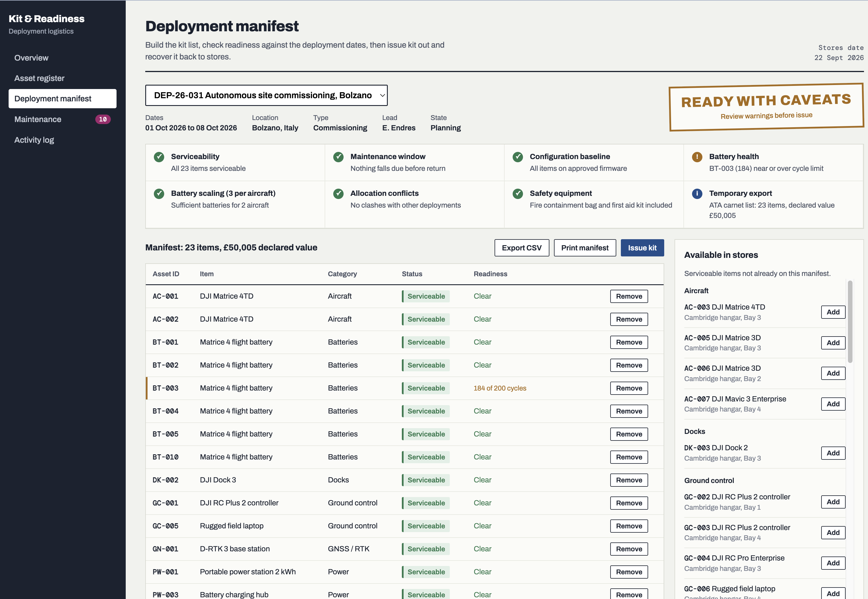Click the Allocation conflicts check icon
Screen dimensions: 868x599
pyautogui.click(x=338, y=194)
